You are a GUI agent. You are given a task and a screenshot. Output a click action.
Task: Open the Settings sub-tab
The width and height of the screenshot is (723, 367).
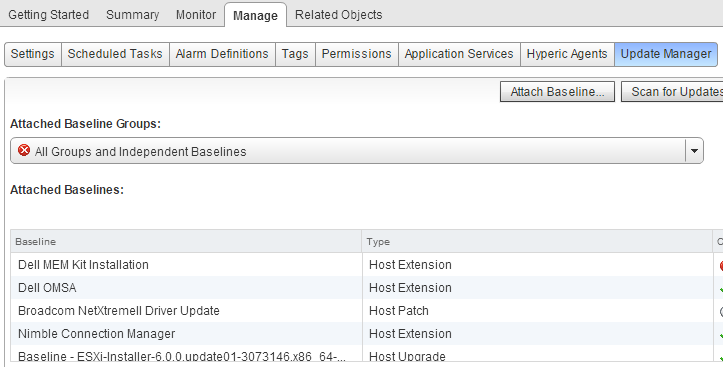(33, 54)
